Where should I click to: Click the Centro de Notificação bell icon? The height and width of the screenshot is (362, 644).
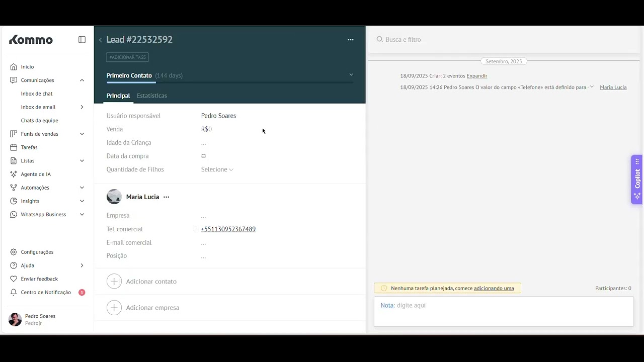coord(14,292)
